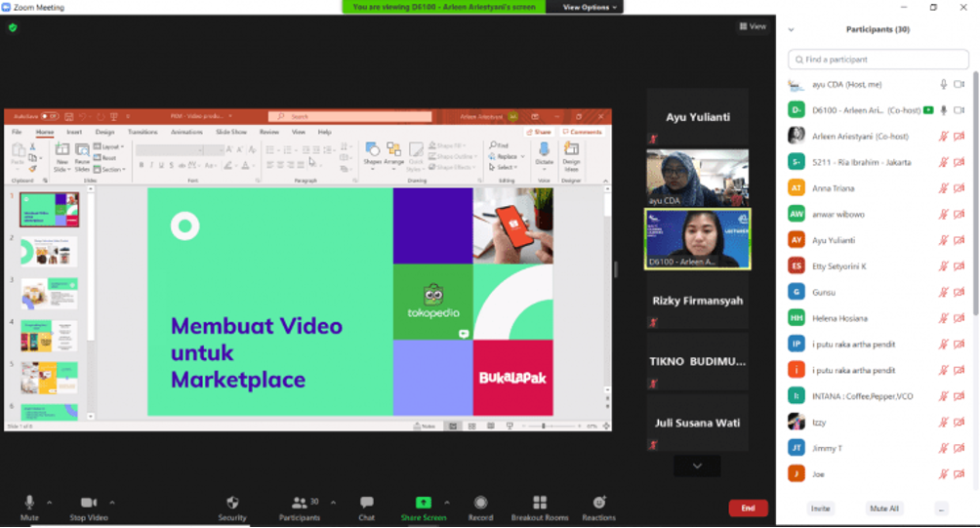The image size is (980, 528).
Task: Expand video options arrow next to Stop Video
Action: click(112, 503)
